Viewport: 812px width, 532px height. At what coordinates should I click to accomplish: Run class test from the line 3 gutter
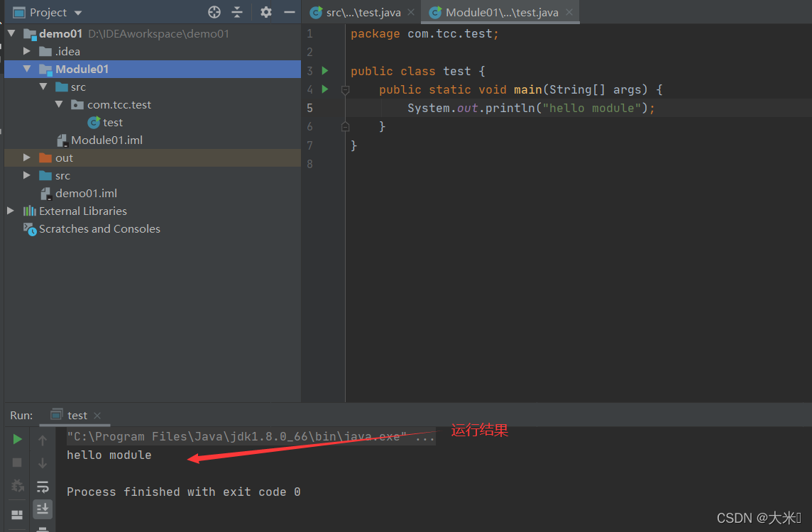(325, 70)
